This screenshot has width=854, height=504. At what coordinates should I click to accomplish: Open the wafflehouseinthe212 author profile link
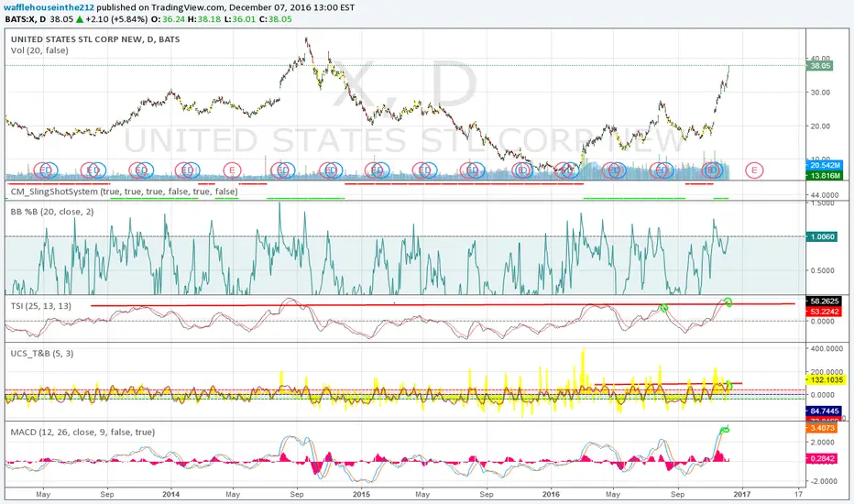point(49,7)
